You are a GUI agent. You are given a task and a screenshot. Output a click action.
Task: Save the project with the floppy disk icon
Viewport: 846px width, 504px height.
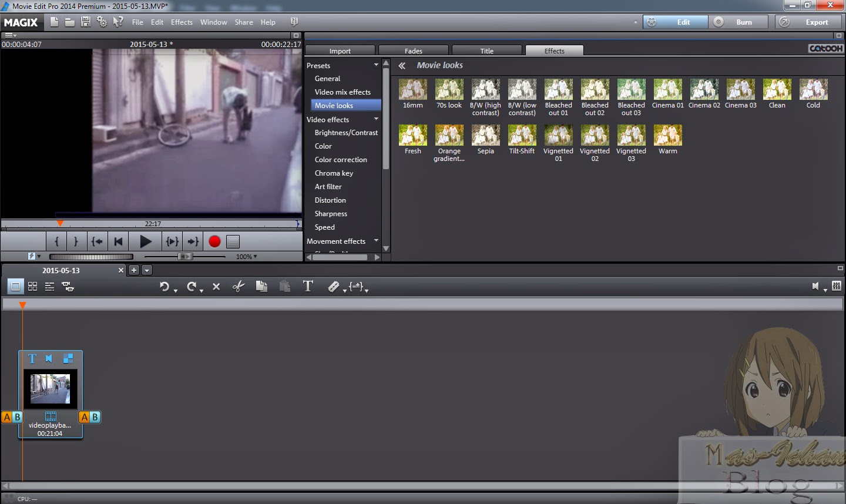(x=86, y=22)
